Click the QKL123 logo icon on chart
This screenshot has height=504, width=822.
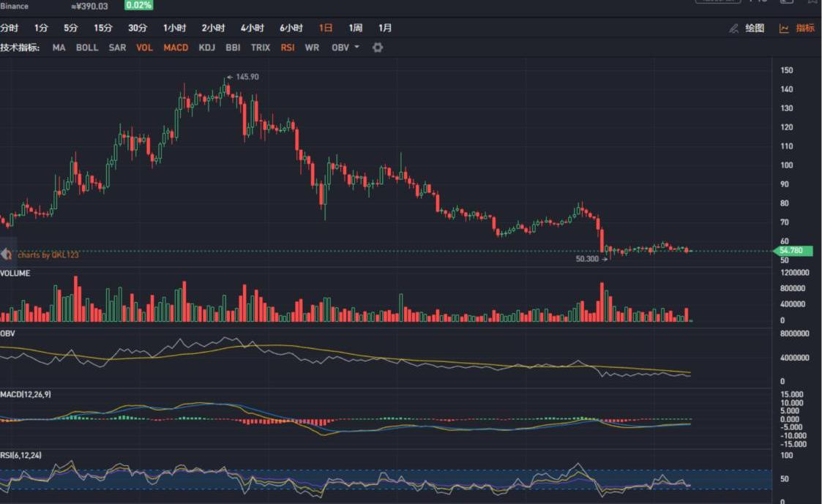point(7,255)
